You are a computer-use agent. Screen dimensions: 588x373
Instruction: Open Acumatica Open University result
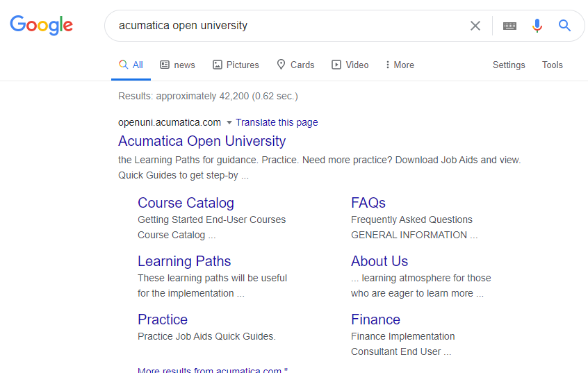point(202,141)
